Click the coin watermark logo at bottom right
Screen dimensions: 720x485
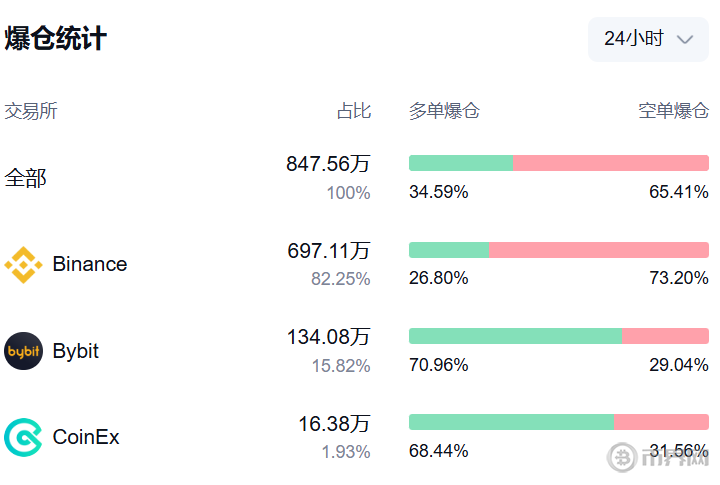[622, 457]
